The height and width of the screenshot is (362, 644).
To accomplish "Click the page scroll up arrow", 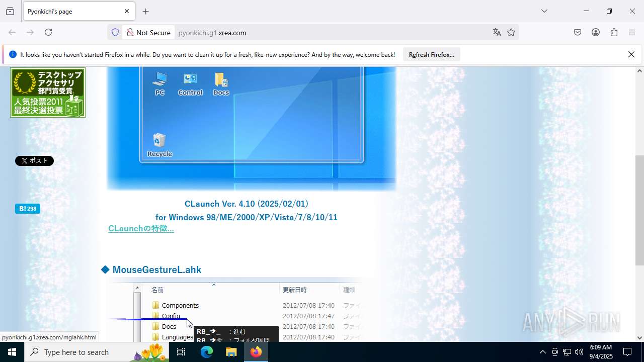I will point(639,71).
